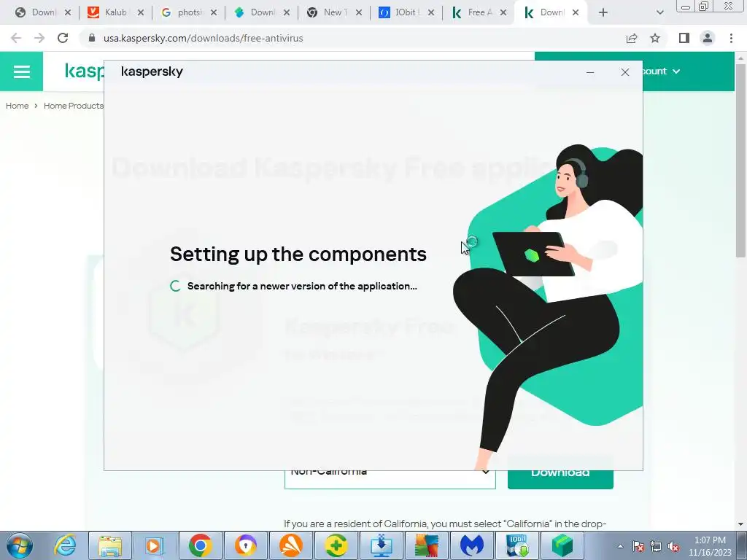Click the browser forward arrow
The image size is (747, 560).
(39, 38)
